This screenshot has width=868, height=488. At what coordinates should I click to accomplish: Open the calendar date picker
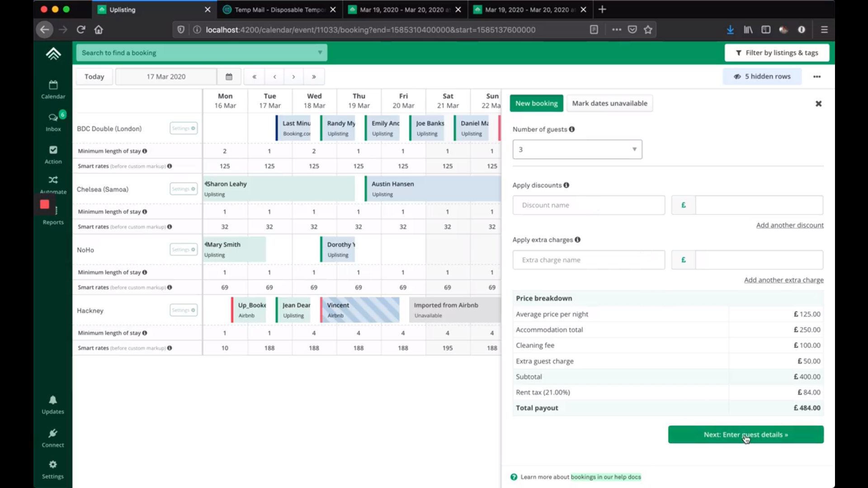coord(229,76)
